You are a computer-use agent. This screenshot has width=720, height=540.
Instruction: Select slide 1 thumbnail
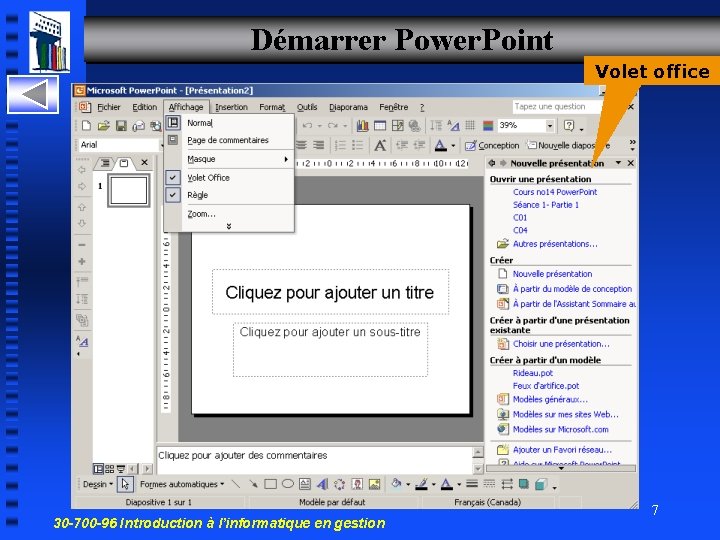click(129, 190)
